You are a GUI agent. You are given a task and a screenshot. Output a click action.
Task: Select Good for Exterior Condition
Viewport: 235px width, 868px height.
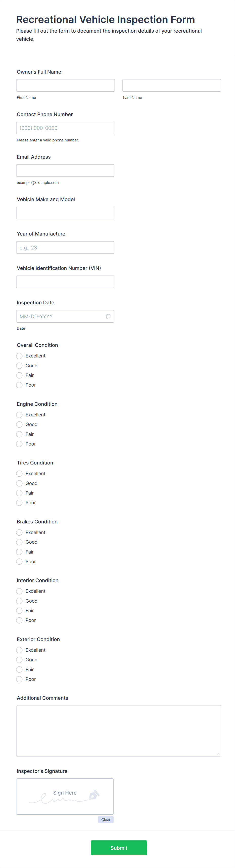coord(19,660)
